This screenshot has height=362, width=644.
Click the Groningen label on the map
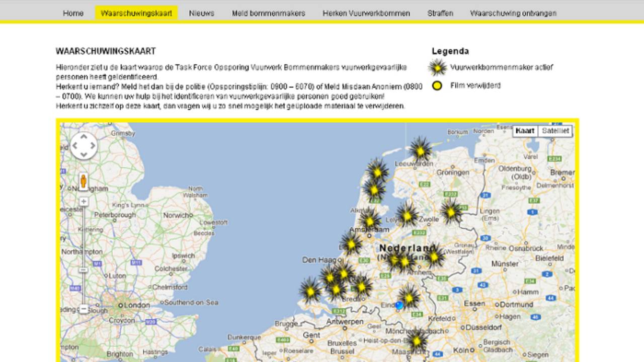click(x=452, y=172)
